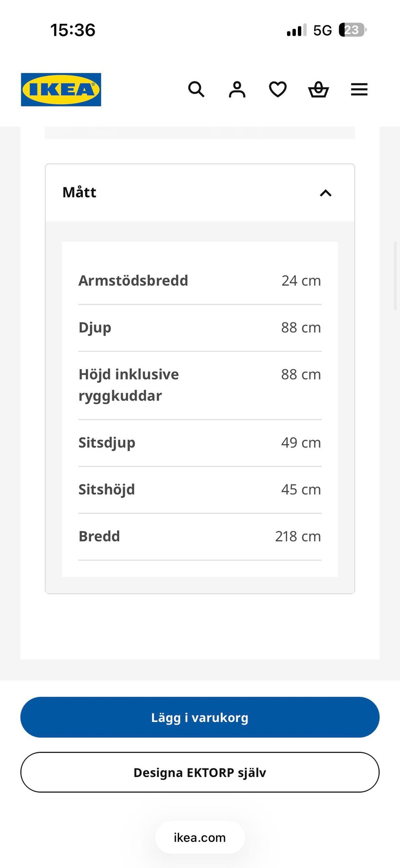Add product with Lägg i varukorg
The height and width of the screenshot is (868, 400).
pyautogui.click(x=200, y=717)
